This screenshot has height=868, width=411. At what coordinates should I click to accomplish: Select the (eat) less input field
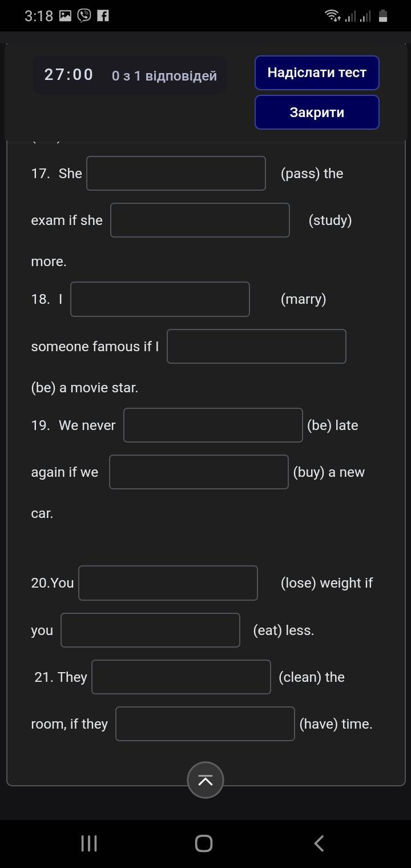150,630
